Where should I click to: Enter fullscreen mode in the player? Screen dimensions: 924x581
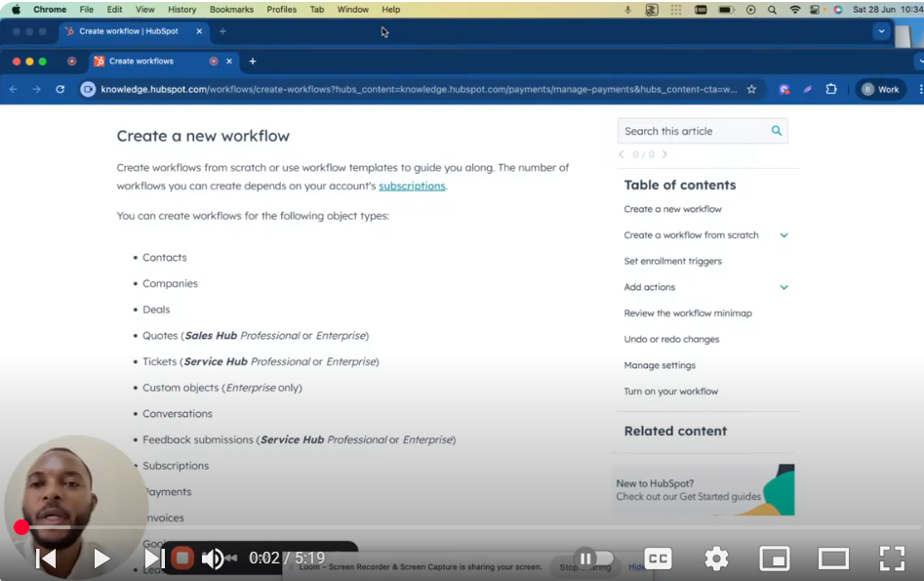coord(892,558)
